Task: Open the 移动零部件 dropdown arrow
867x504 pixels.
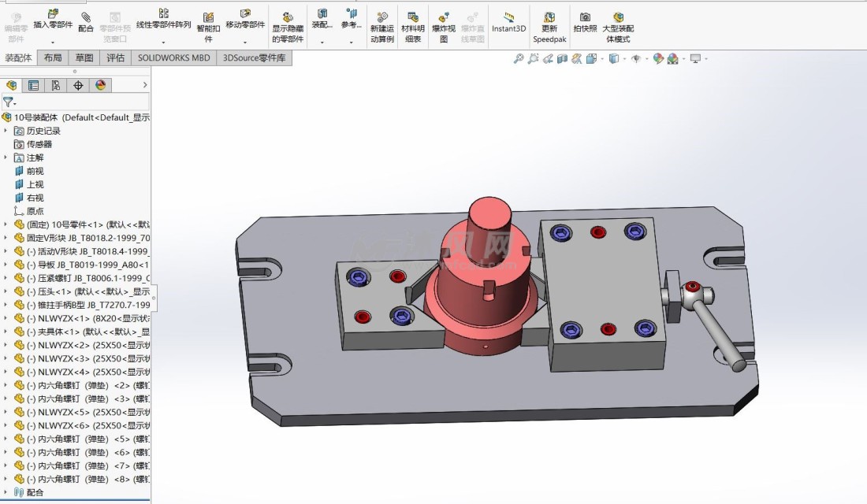Action: pos(245,42)
